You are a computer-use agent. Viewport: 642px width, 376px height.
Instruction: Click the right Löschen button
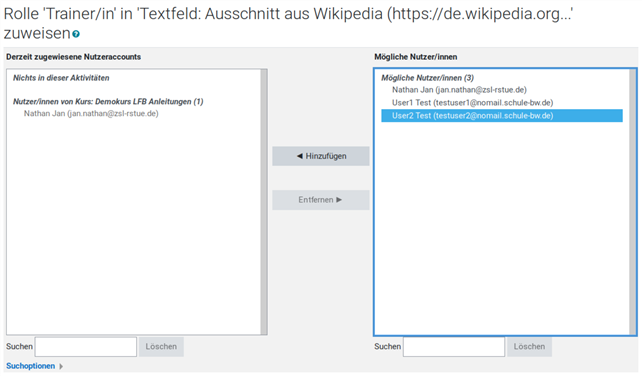tap(529, 347)
